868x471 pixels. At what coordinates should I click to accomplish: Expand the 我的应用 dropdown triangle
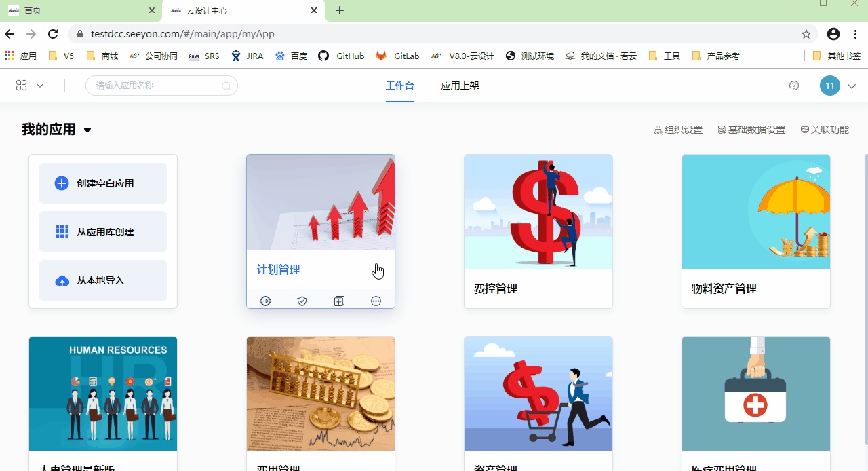click(x=87, y=130)
